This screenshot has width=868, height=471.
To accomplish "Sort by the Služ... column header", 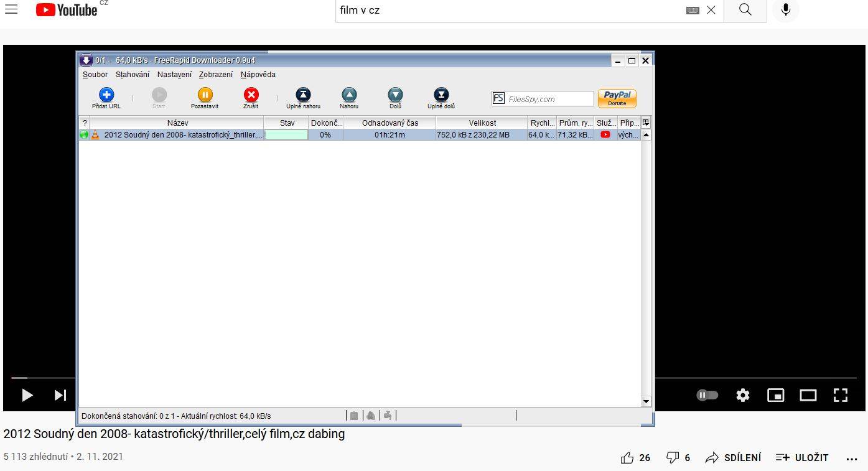I will pos(606,123).
